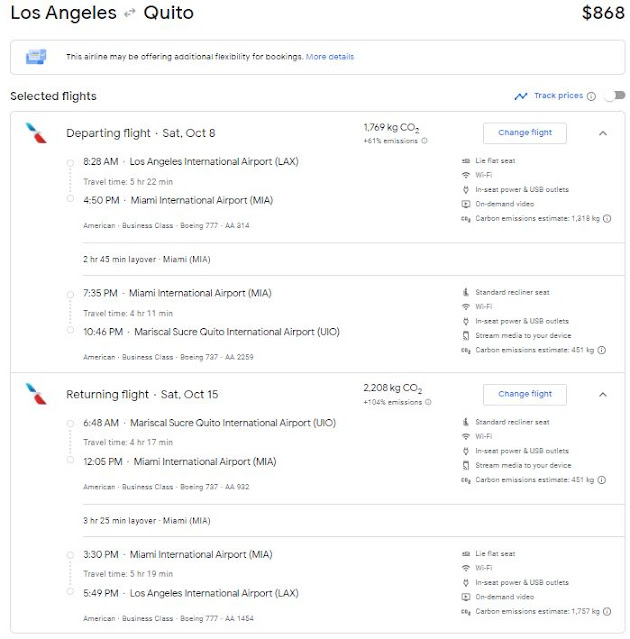Click the info icon beside +104% emissions
630x639 pixels.
428,402
